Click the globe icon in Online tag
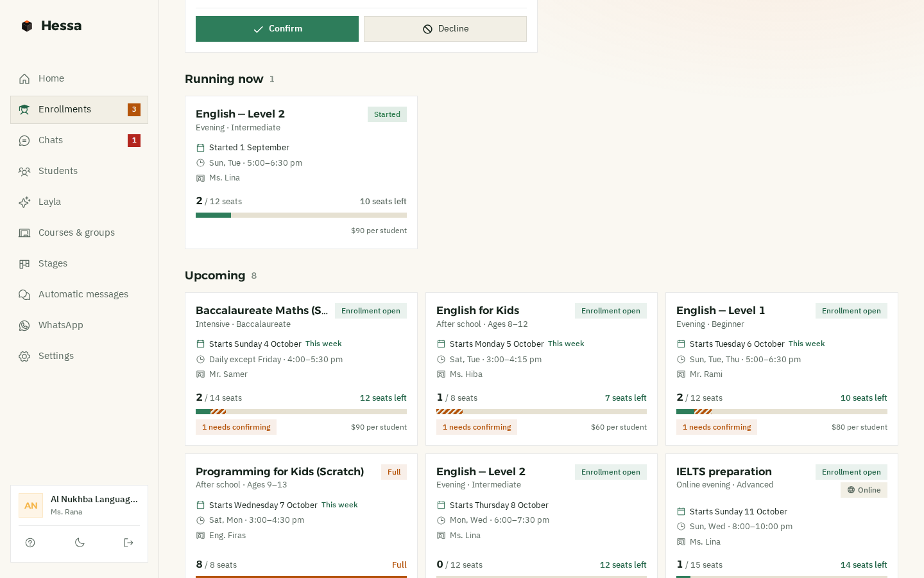The image size is (924, 578). [x=851, y=490]
